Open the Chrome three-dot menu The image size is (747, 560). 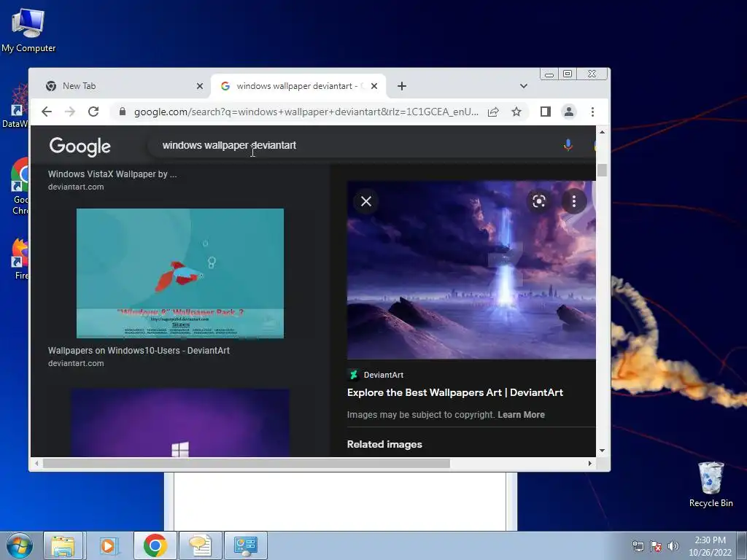(x=592, y=112)
